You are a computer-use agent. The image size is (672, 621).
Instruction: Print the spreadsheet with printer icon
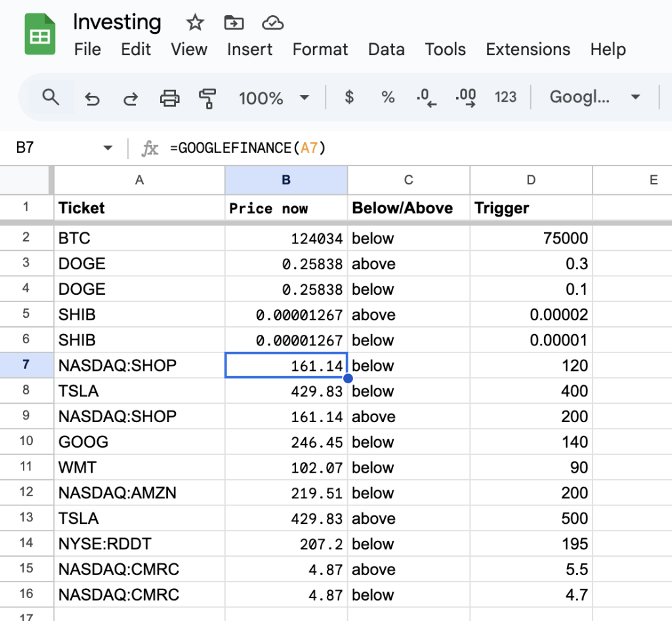tap(169, 98)
